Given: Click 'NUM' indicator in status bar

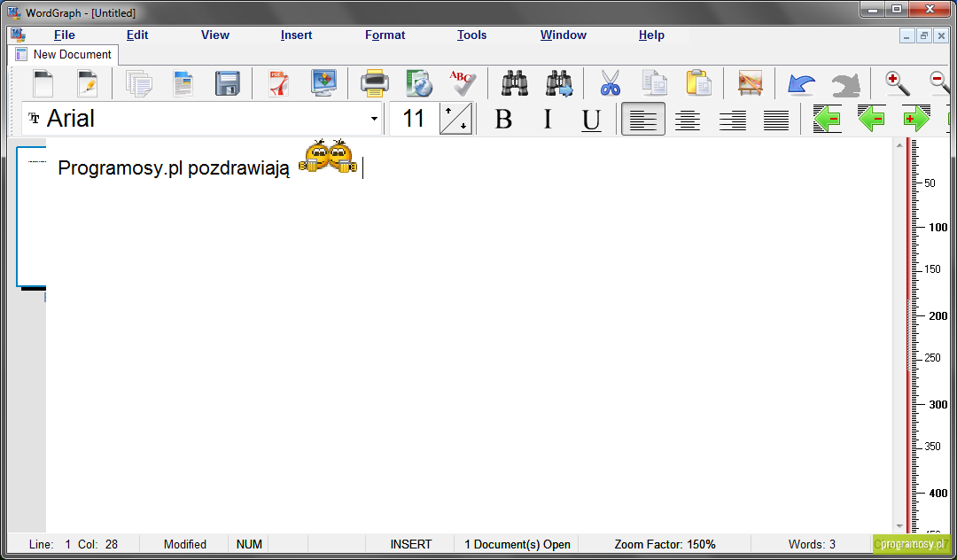Looking at the screenshot, I should point(249,544).
